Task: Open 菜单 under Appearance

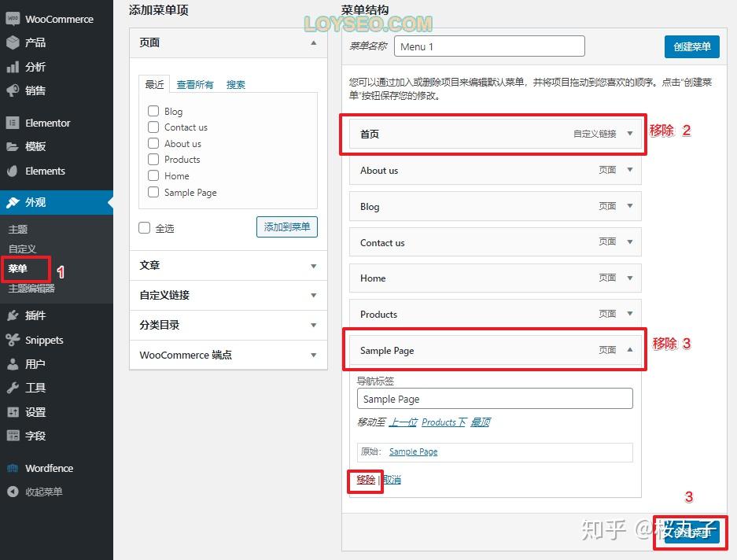Action: tap(18, 268)
